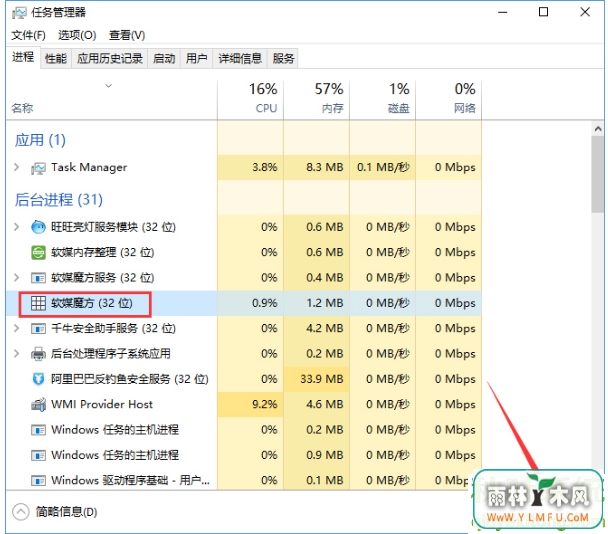The width and height of the screenshot is (608, 534).
Task: Select the 千牛安全助手服务 (32 位) row name
Action: point(113,328)
